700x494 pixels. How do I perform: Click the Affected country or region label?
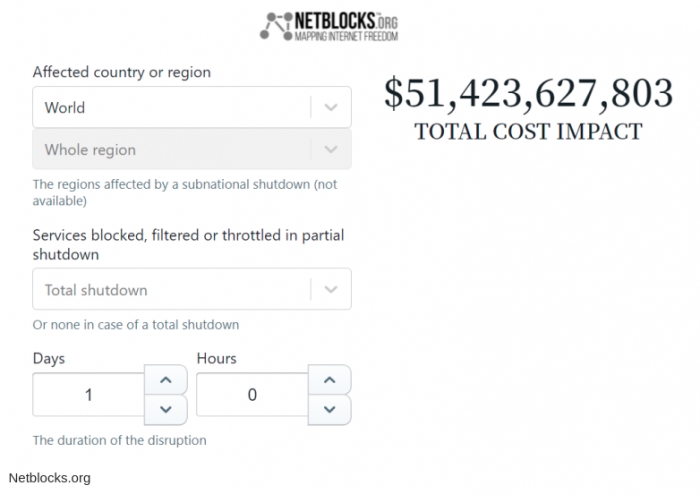(121, 72)
